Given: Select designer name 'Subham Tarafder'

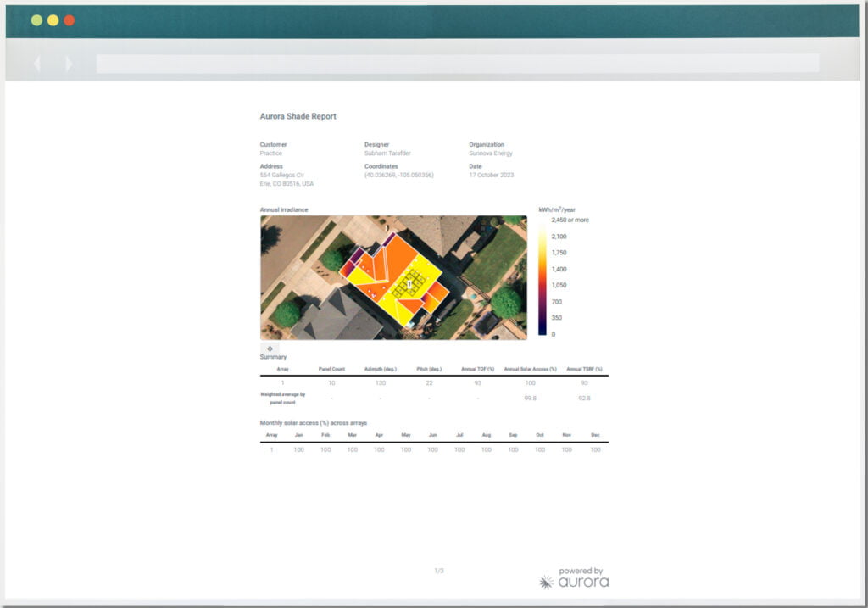Looking at the screenshot, I should point(387,153).
